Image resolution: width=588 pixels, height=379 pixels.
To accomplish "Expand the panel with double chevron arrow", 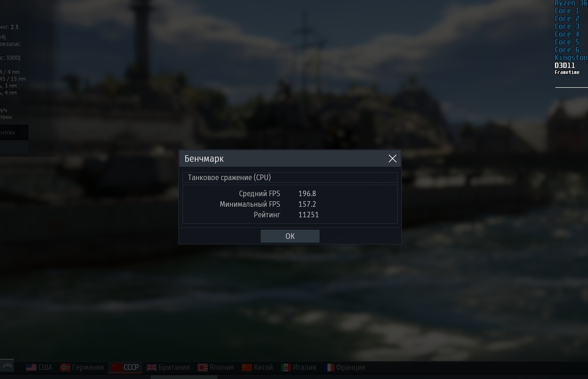I will [7, 366].
